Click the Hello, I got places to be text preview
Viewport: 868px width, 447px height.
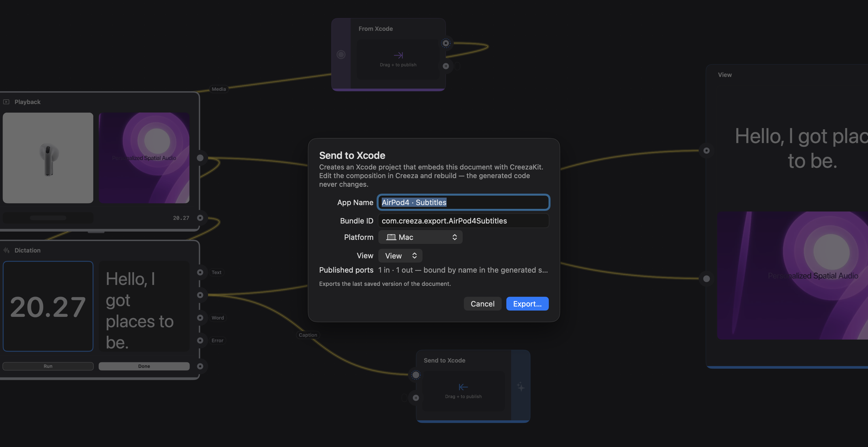click(144, 306)
